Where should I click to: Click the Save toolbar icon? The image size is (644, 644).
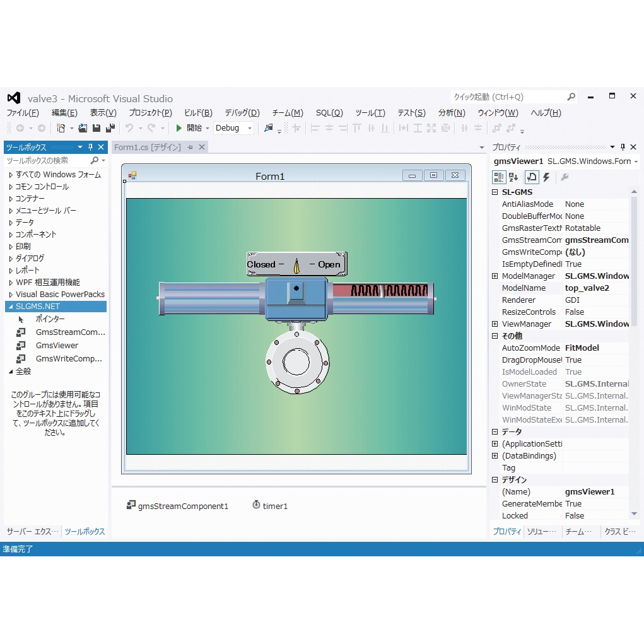pyautogui.click(x=97, y=128)
